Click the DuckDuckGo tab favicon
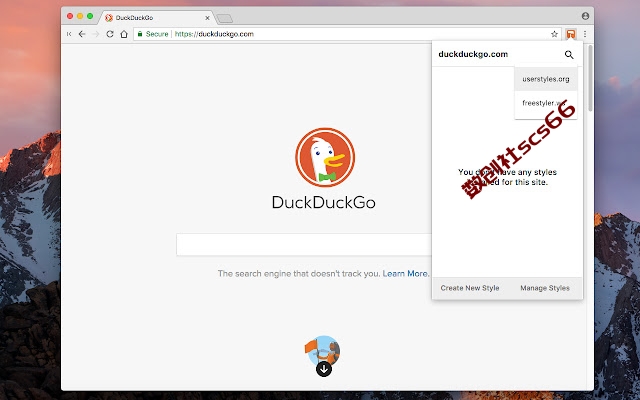640x400 pixels. [109, 18]
